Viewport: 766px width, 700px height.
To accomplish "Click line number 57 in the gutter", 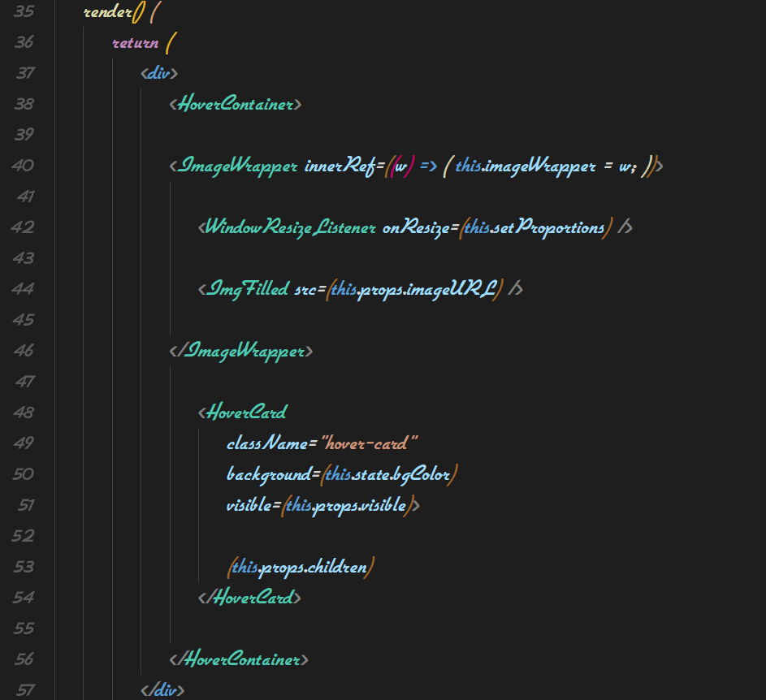I will (x=25, y=690).
